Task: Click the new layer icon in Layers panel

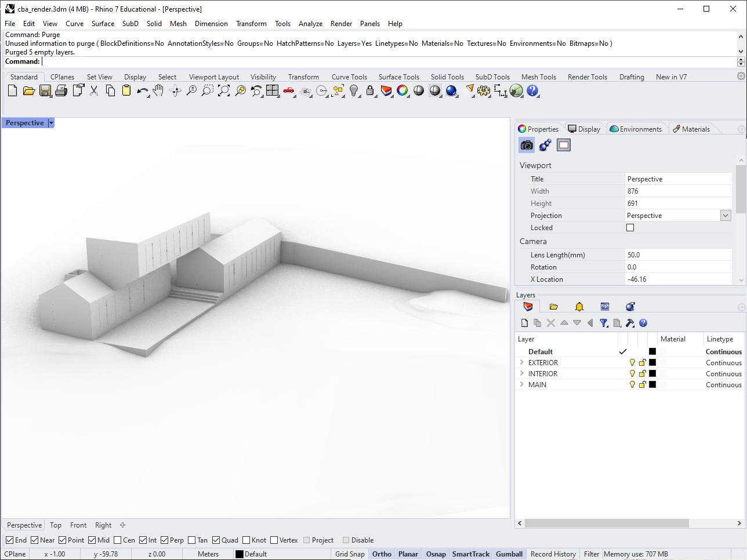Action: 524,323
